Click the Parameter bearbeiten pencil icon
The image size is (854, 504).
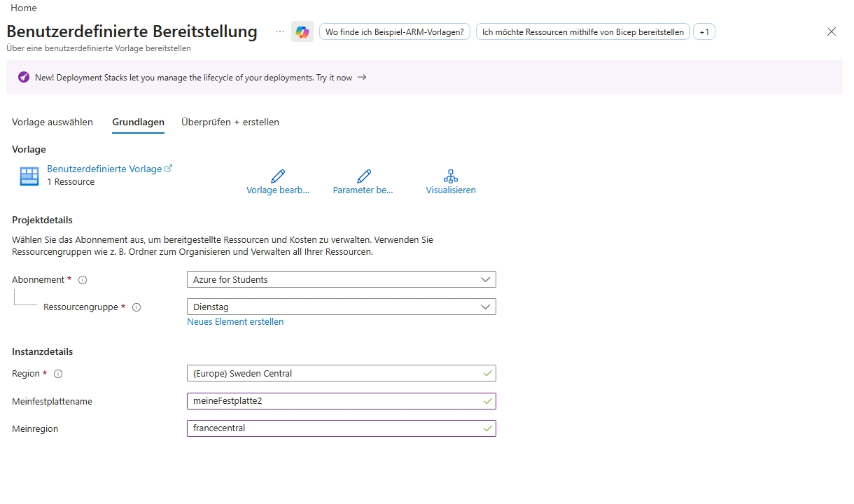tap(363, 176)
